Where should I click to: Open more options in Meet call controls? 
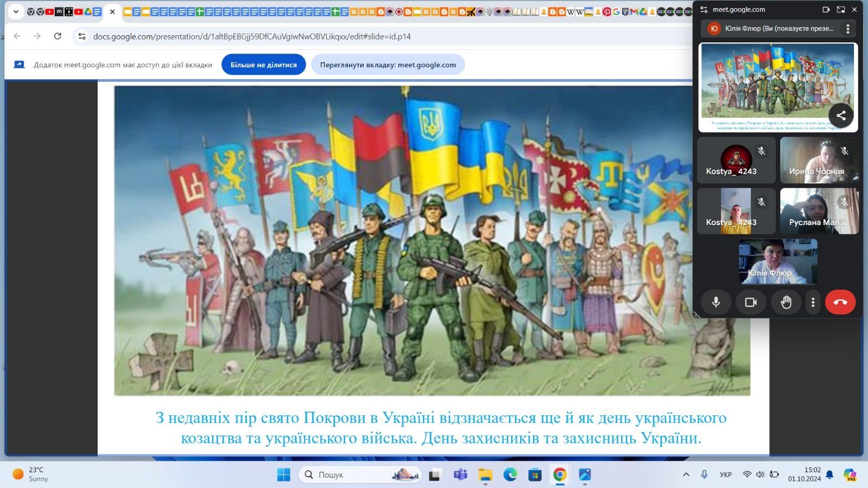pyautogui.click(x=813, y=302)
